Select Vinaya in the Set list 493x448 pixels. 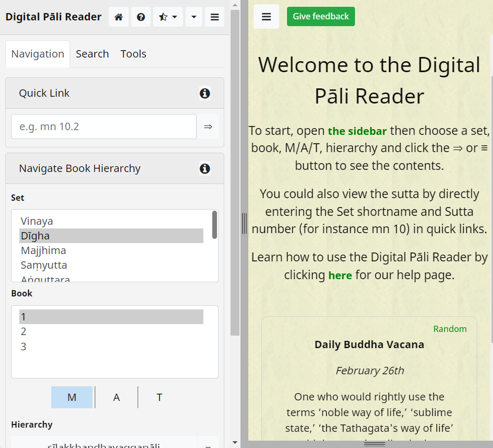tap(111, 221)
